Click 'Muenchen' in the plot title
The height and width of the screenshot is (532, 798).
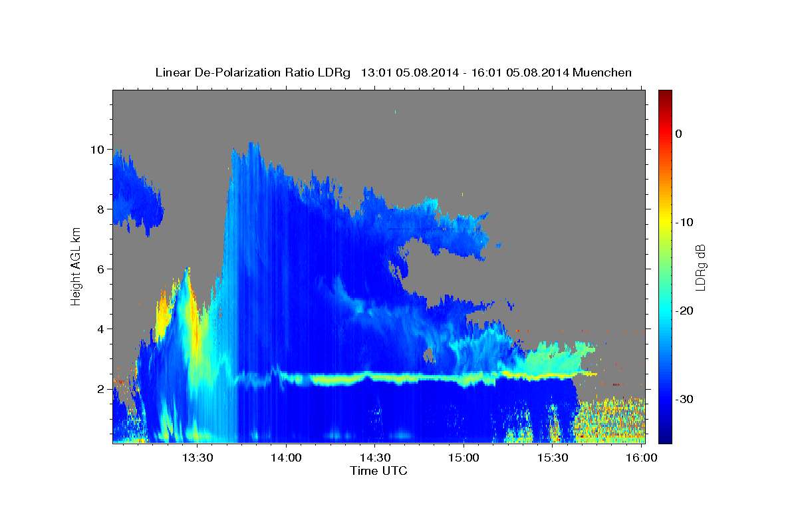pos(600,72)
